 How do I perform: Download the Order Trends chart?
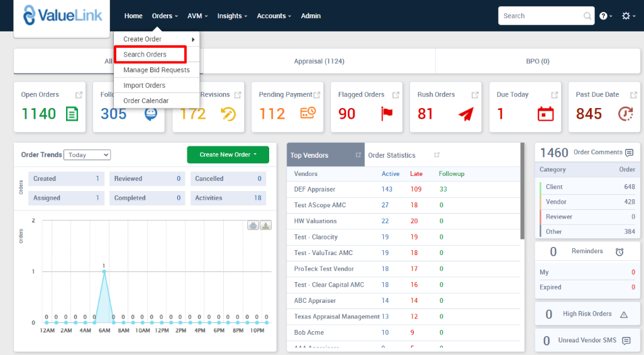(266, 226)
